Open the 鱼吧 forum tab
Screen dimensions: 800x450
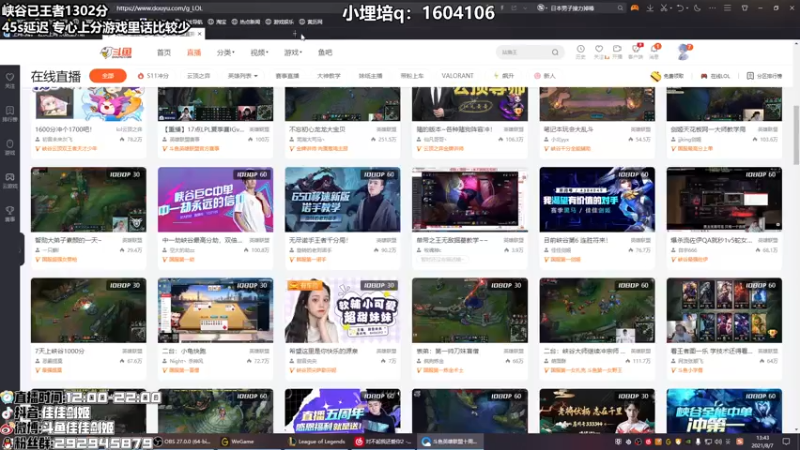325,53
